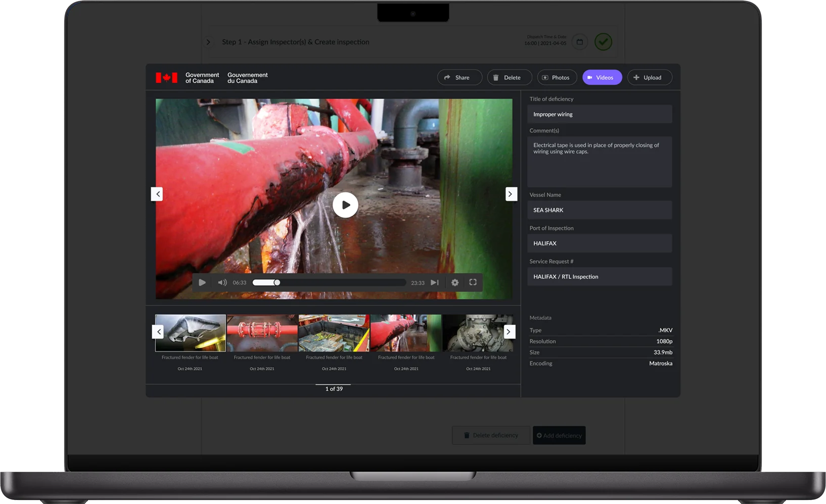
Task: Open the video settings gear
Action: pyautogui.click(x=455, y=282)
